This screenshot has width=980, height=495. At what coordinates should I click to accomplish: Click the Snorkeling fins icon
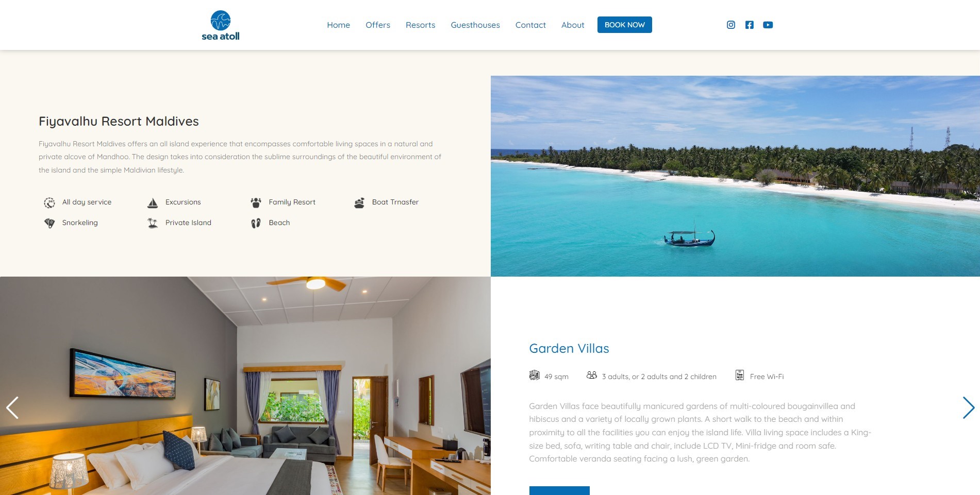[49, 223]
